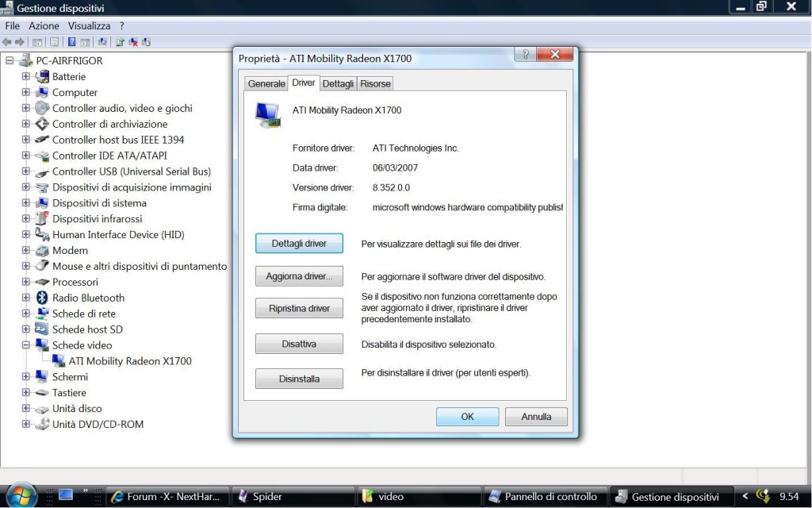This screenshot has width=812, height=508.
Task: Confirm the dialog with OK
Action: (x=468, y=417)
